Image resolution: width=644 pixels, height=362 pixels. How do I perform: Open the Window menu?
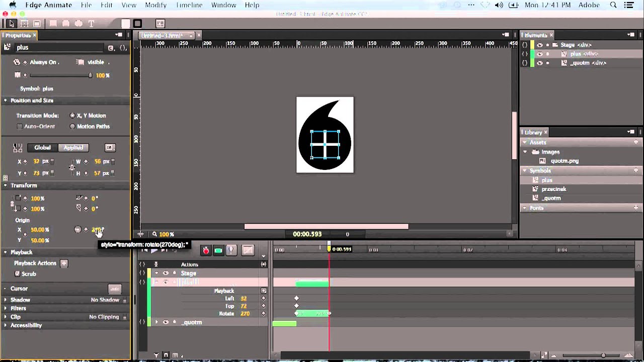coord(223,5)
